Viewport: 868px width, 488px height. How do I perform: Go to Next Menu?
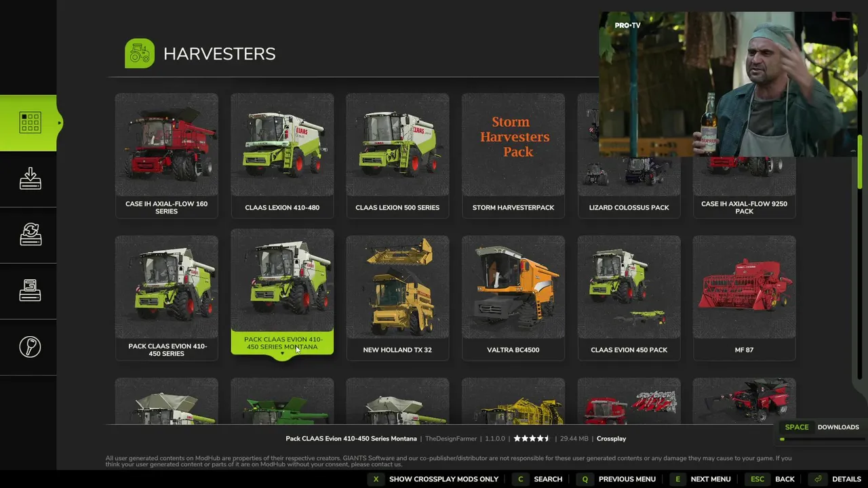(x=701, y=479)
